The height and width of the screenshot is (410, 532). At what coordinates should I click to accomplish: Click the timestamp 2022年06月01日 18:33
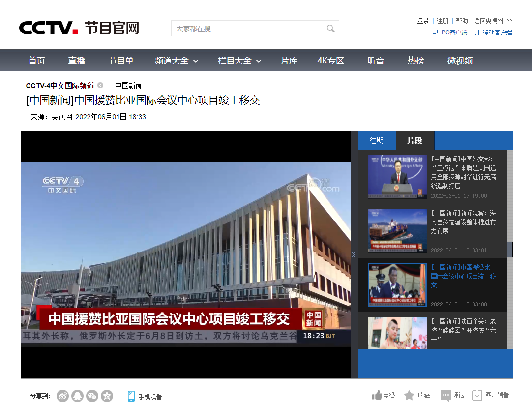coord(111,117)
